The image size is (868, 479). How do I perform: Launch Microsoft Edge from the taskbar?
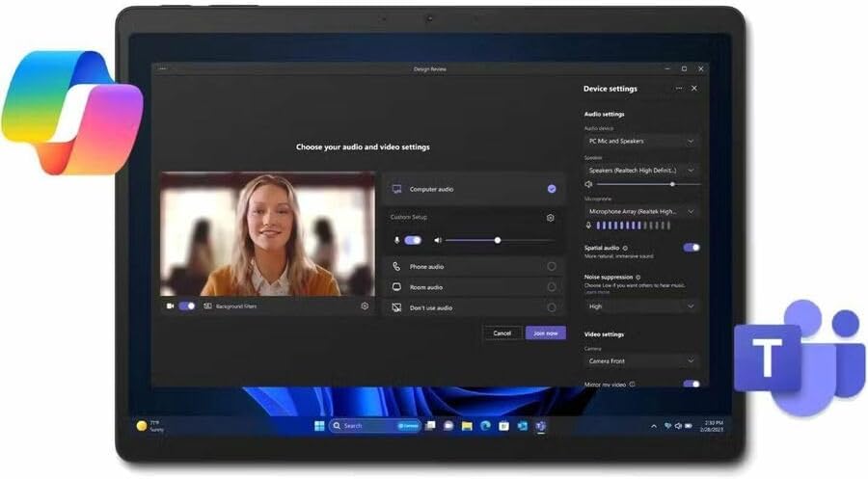pos(485,426)
